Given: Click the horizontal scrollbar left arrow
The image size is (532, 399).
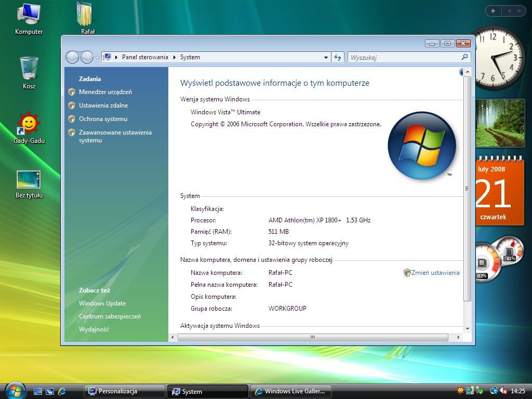Looking at the screenshot, I should [x=173, y=337].
